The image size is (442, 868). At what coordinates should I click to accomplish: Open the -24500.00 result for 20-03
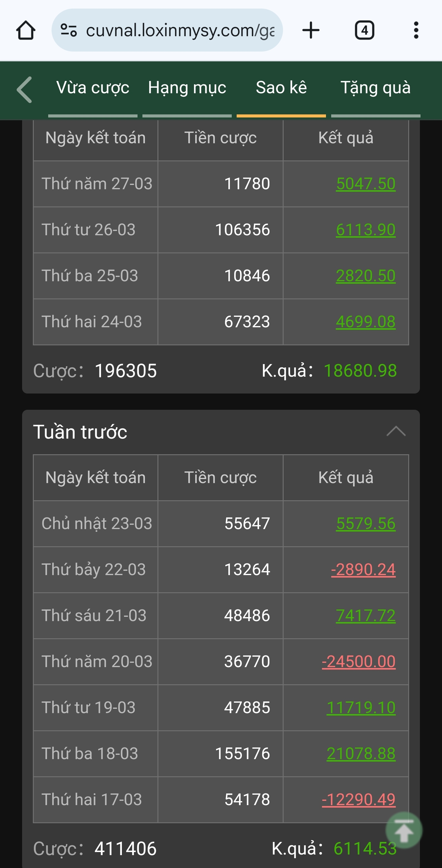coord(359,662)
